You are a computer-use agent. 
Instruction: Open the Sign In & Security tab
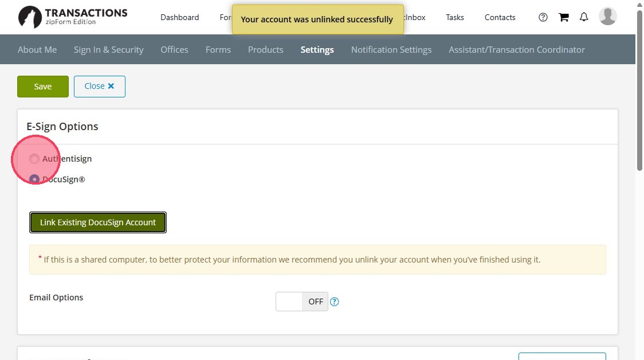tap(109, 50)
